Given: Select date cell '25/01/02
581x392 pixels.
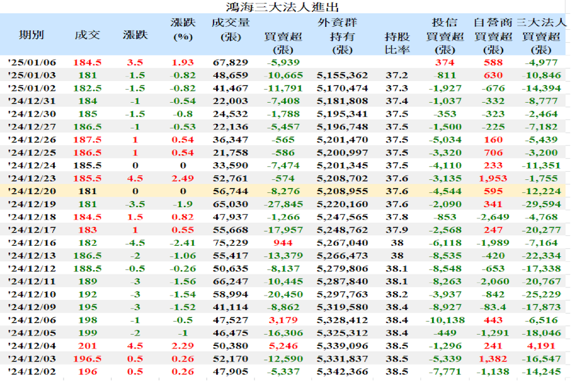Looking at the screenshot, I should click(32, 88).
